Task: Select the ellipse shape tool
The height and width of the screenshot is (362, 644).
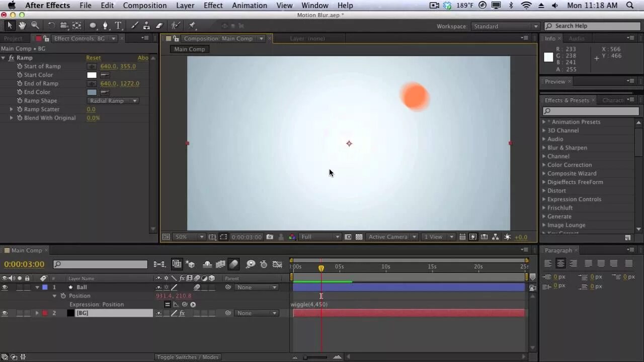Action: click(93, 26)
